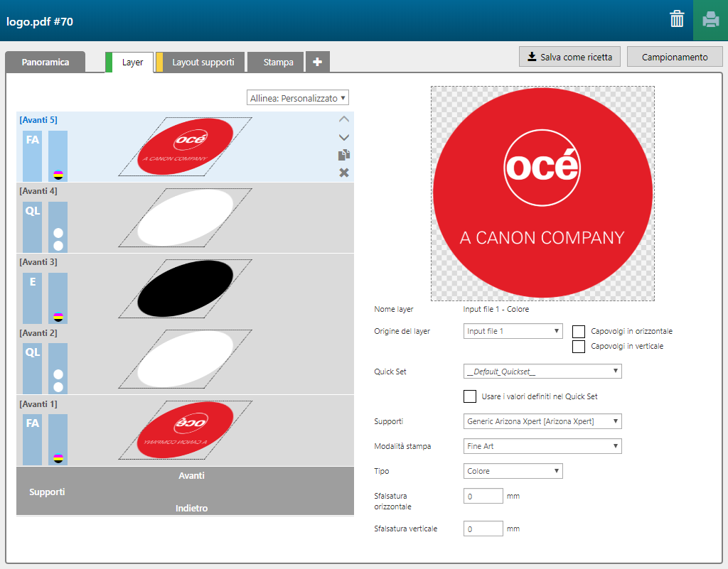Select the Avanti 5 red logo thumbnail

click(186, 146)
